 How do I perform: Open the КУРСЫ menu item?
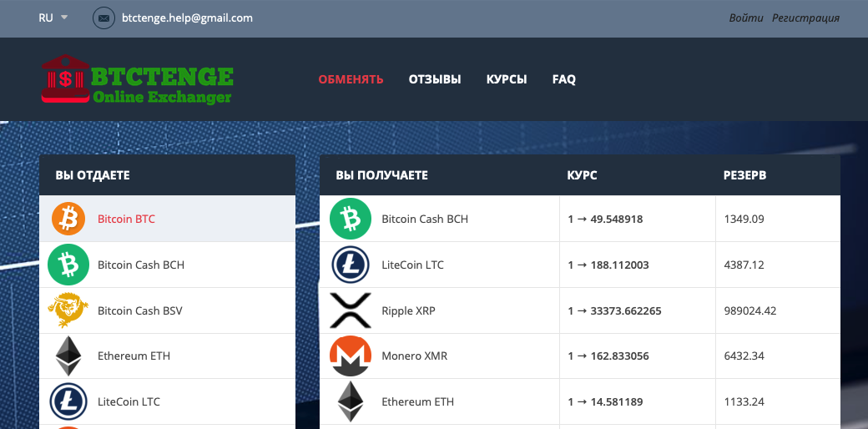[507, 79]
